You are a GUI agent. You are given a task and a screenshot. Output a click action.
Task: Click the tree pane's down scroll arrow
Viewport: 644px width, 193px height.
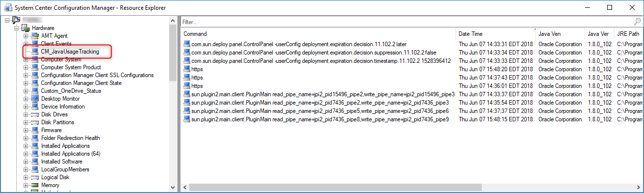tap(172, 188)
